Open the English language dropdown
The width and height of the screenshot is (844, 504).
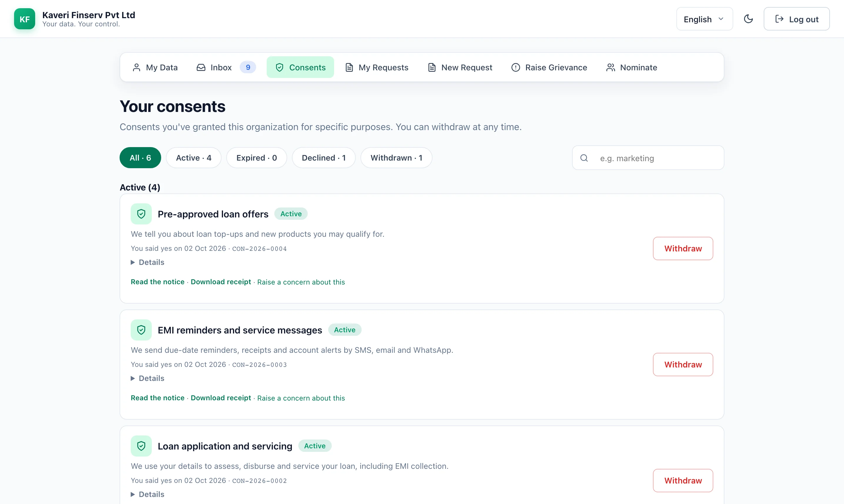tap(705, 19)
